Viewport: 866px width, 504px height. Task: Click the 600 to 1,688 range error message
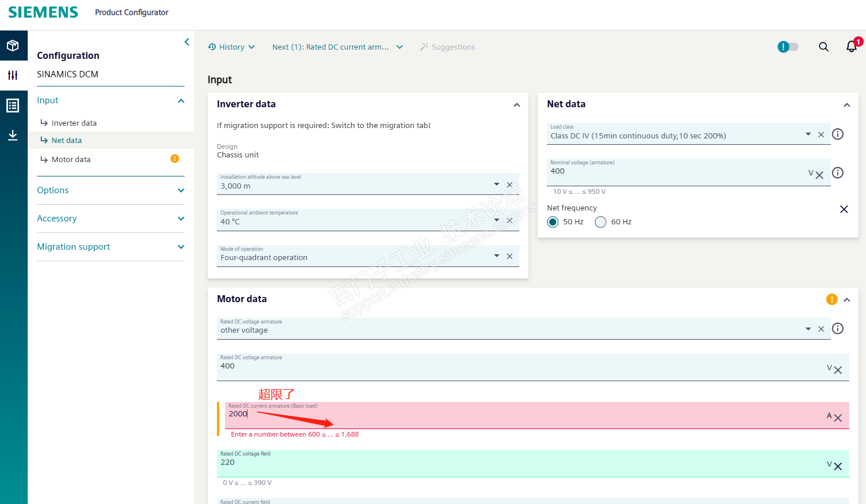tap(295, 434)
